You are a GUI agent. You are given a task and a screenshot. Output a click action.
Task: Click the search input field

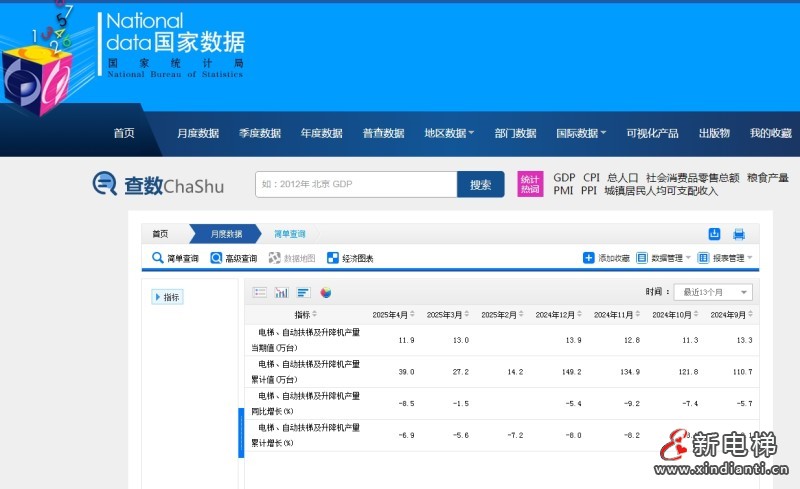pos(356,184)
